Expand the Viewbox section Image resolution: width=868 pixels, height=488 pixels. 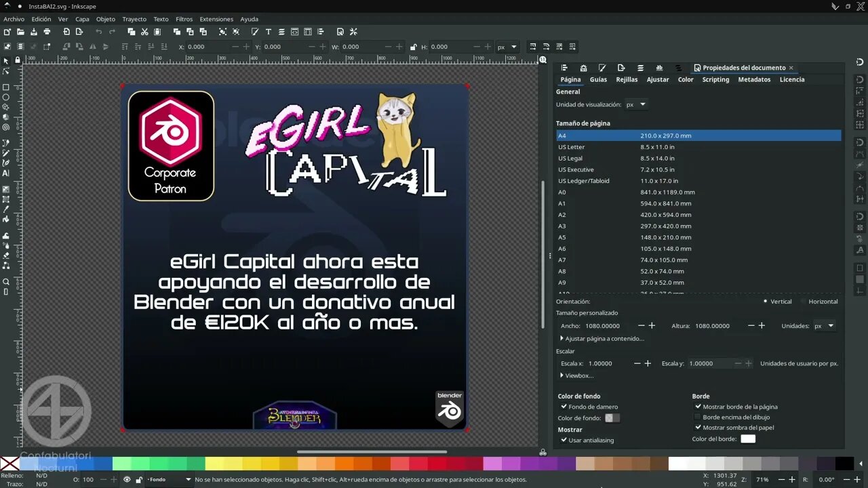(577, 375)
